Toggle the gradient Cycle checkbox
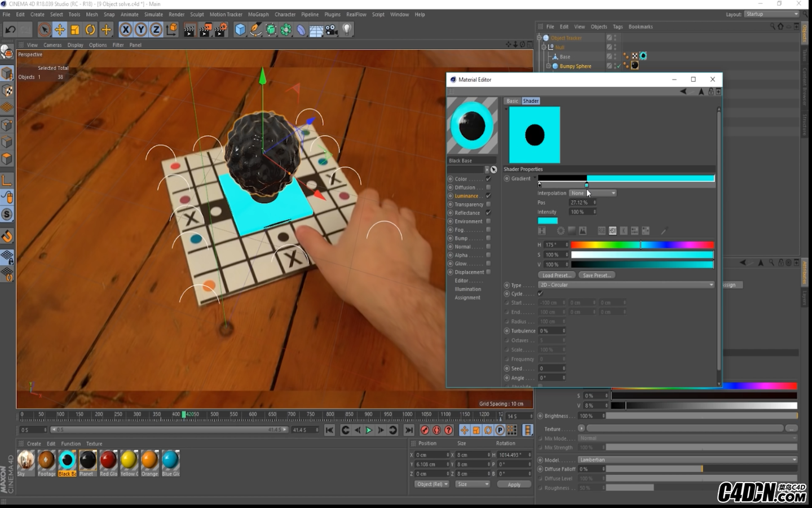 tap(540, 294)
